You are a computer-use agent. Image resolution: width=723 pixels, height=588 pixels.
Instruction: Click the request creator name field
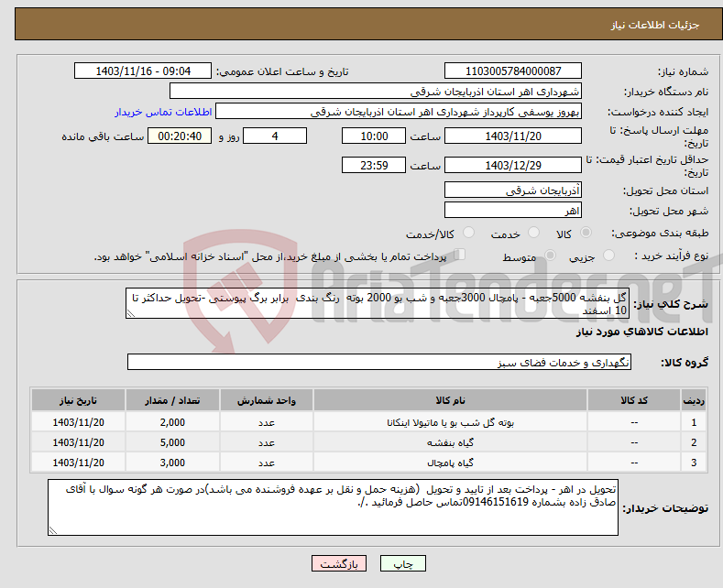pos(399,112)
